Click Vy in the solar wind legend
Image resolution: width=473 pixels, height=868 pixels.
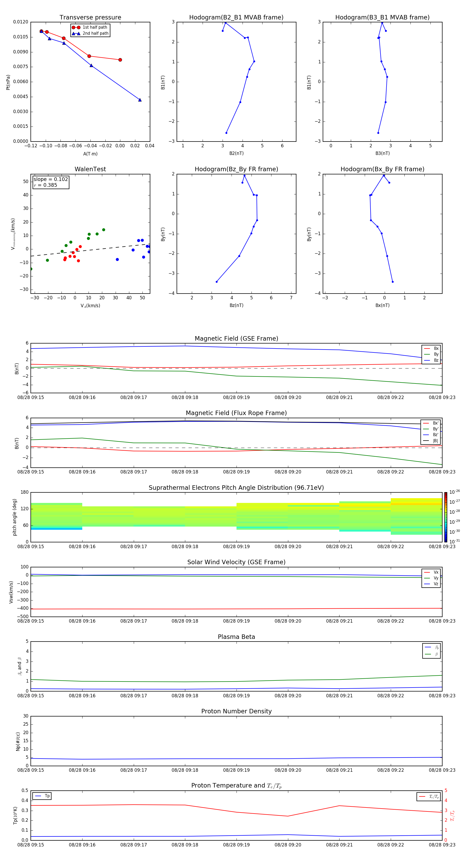(x=431, y=578)
